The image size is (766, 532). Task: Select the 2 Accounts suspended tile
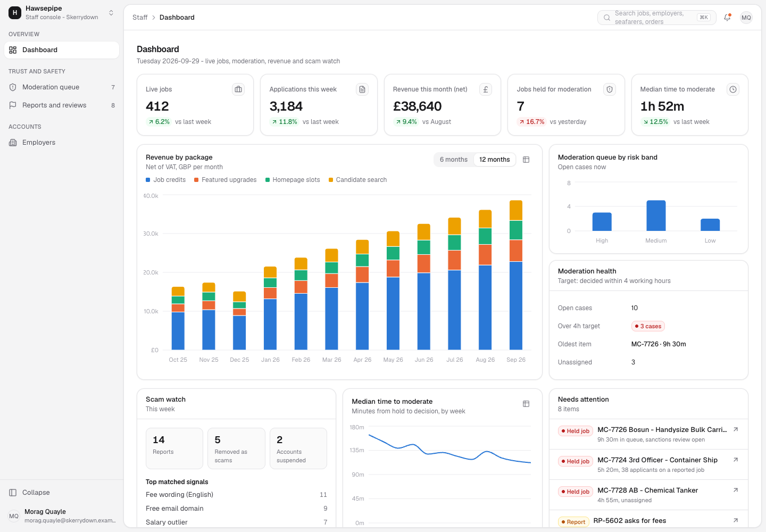click(x=298, y=448)
